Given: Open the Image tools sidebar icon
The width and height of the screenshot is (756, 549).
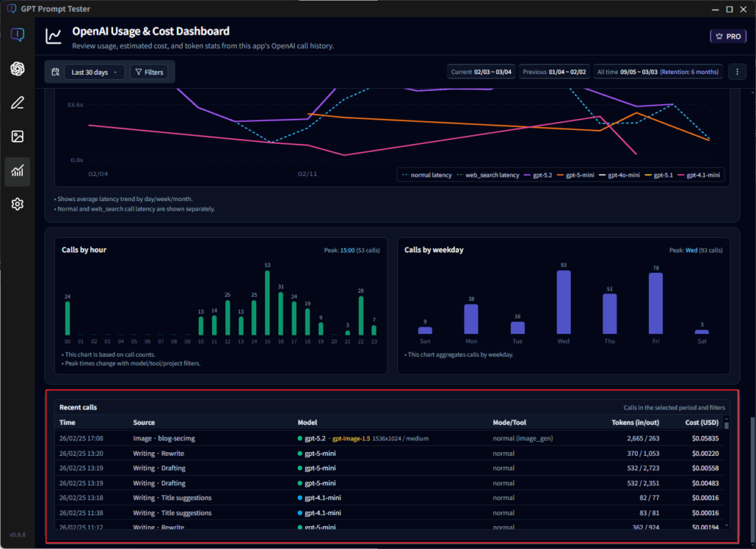Looking at the screenshot, I should tap(17, 137).
